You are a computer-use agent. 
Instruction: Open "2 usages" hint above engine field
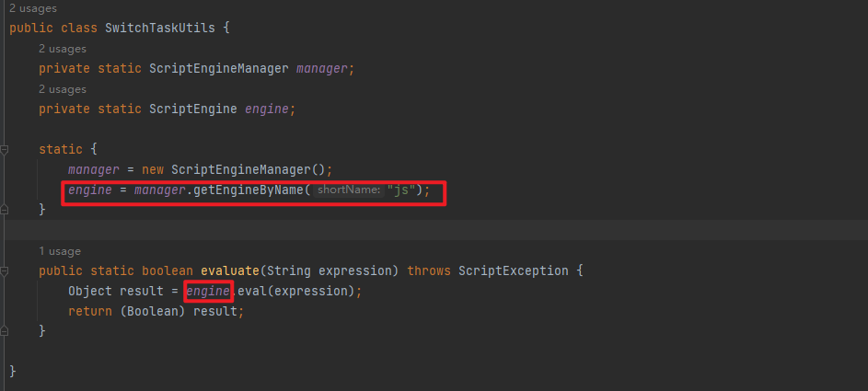click(63, 89)
